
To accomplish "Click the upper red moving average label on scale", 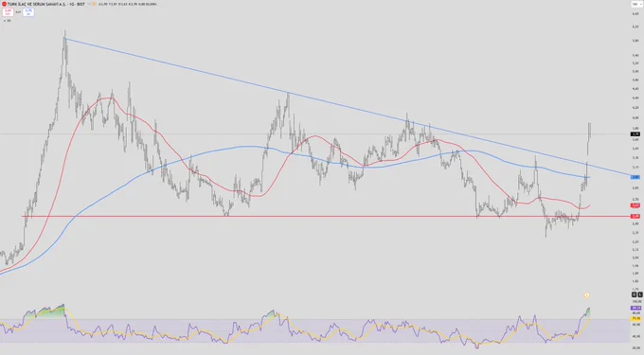I will click(x=635, y=205).
